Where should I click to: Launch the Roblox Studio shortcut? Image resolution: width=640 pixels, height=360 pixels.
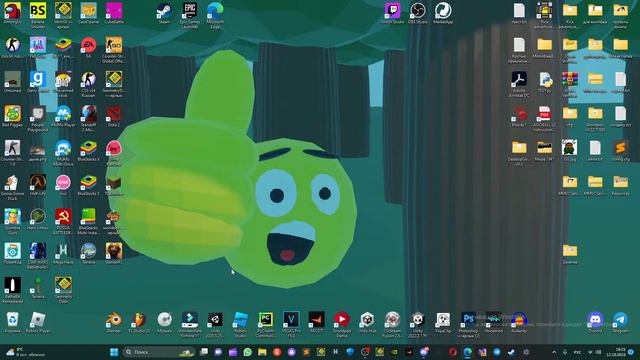tap(240, 324)
